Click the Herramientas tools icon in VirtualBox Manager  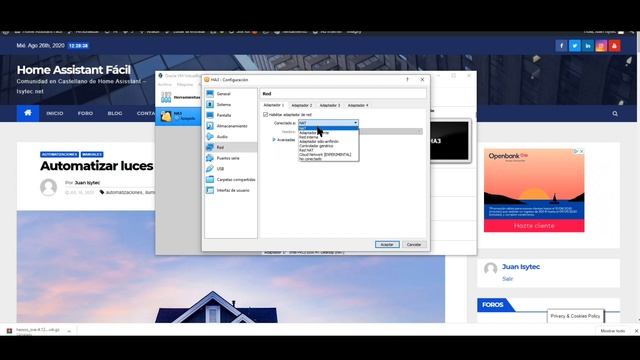(166, 97)
